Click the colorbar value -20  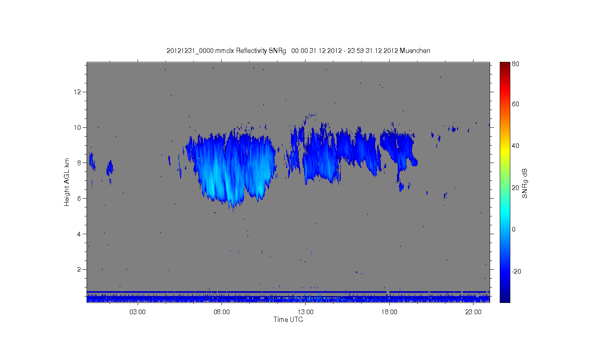[x=516, y=271]
